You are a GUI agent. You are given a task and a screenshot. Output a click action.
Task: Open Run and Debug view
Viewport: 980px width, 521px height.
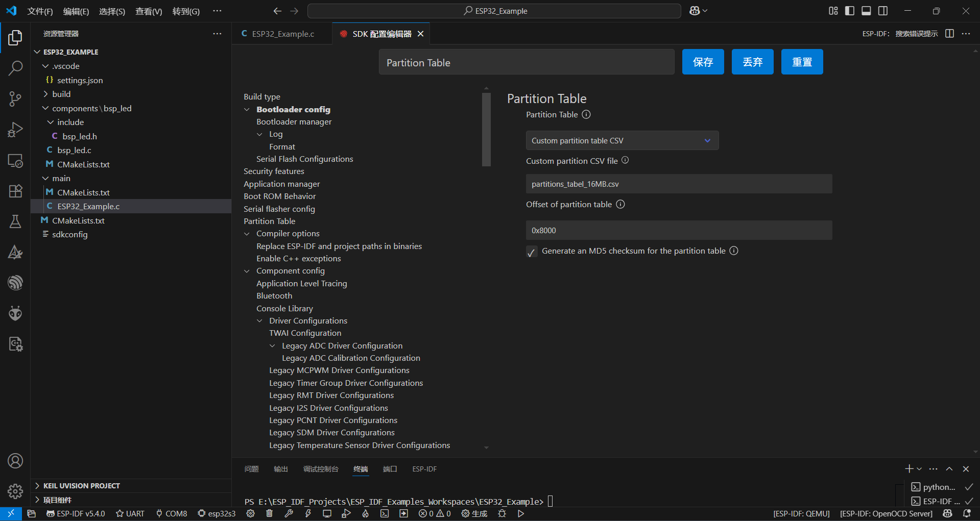click(15, 130)
